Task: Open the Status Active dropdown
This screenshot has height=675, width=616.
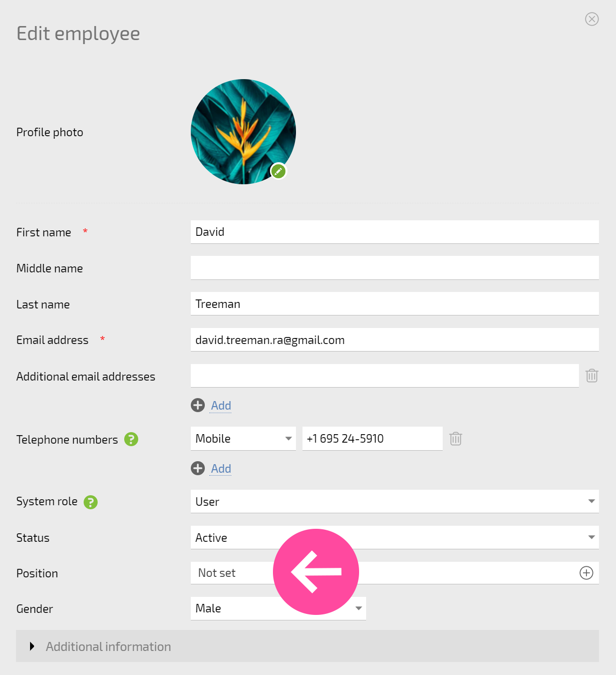Action: pos(395,537)
